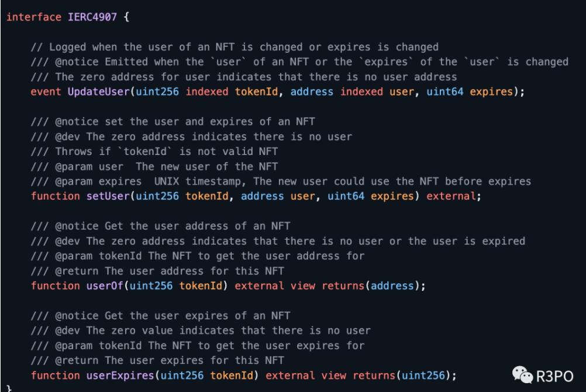Click the comment starting with Logged when the user
This screenshot has width=586, height=392.
(235, 47)
